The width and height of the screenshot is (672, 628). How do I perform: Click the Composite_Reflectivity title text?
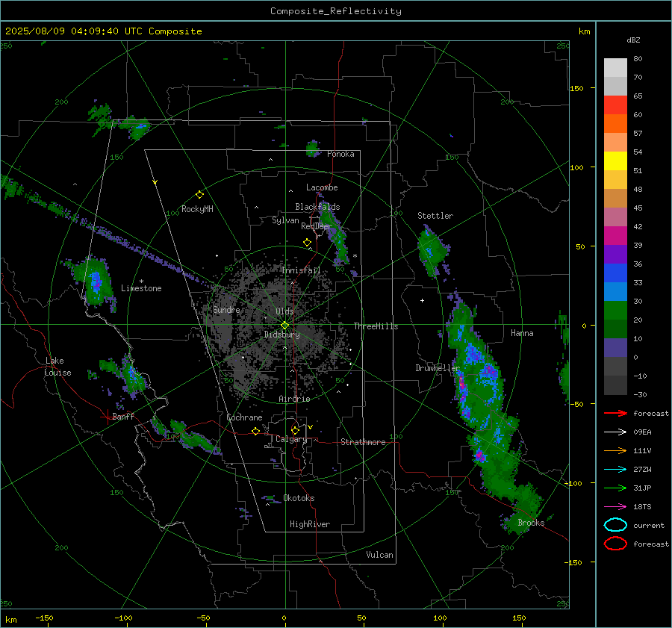tap(336, 11)
